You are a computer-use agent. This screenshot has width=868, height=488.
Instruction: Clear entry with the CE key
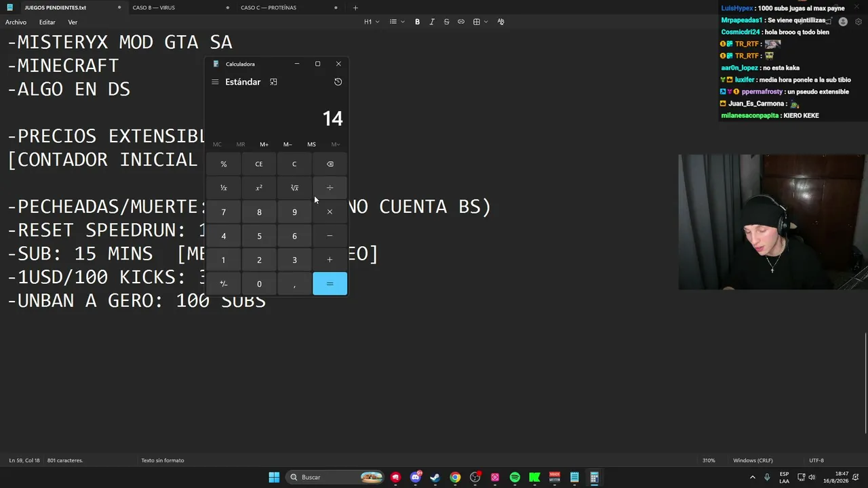(259, 164)
